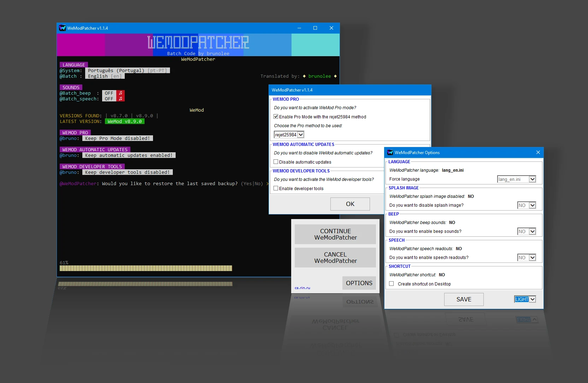The width and height of the screenshot is (588, 383).
Task: Click the WeModPatcher logo icon in main title bar
Action: click(62, 28)
